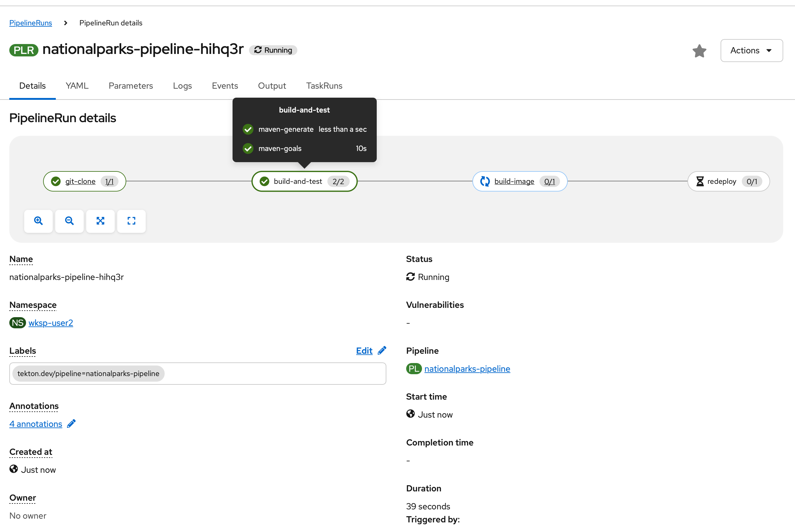The image size is (795, 532).
Task: Click the running sync icon on build-image
Action: [485, 181]
